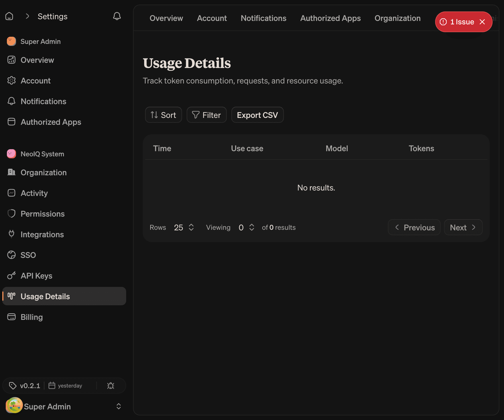Switch to the Organization top tab

point(398,18)
